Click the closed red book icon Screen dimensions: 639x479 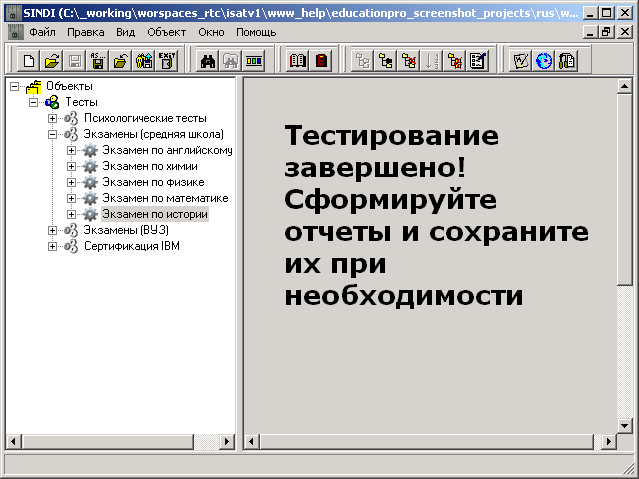[x=321, y=61]
